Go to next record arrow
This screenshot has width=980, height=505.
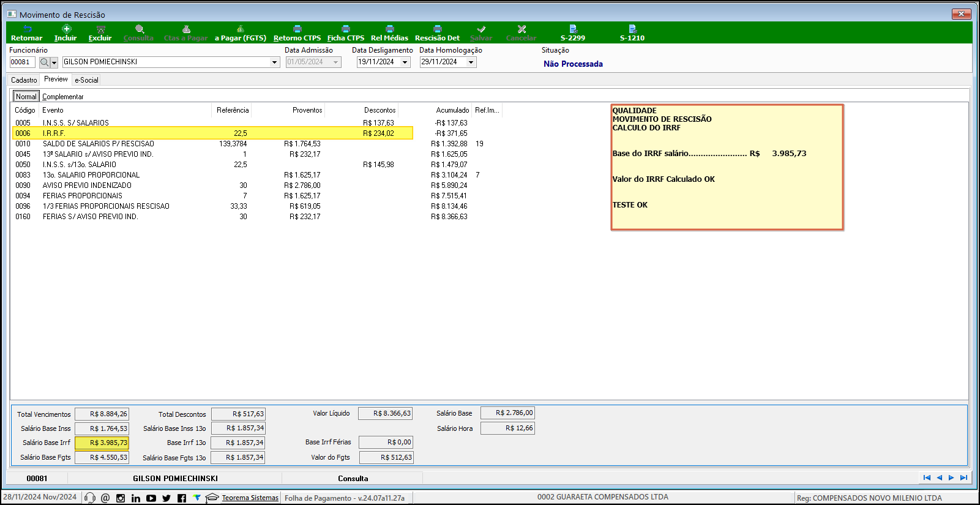(951, 477)
